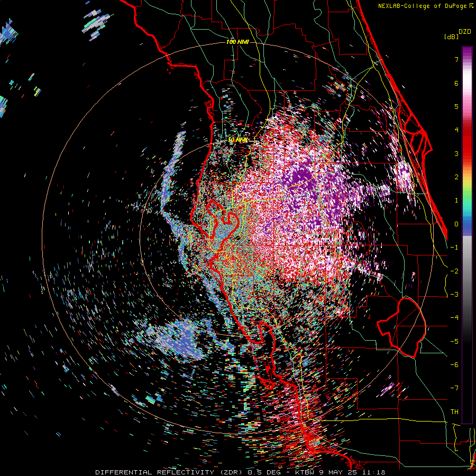Select the 5 value on the scale

(x=456, y=106)
